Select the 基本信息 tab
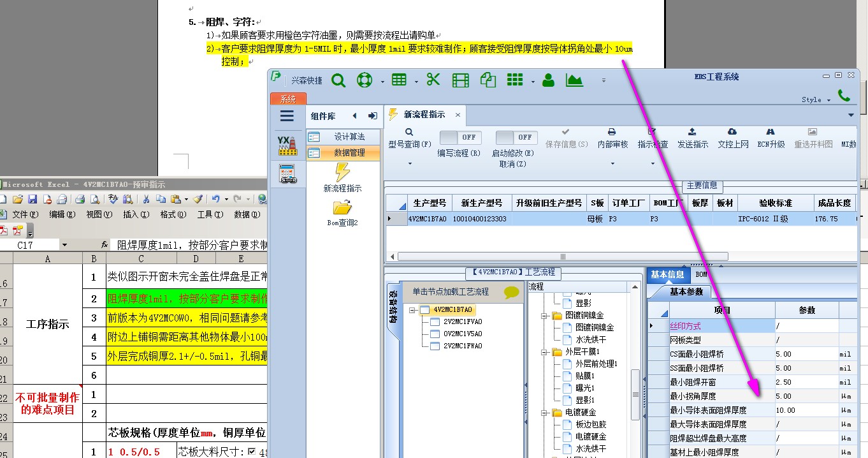 [667, 274]
